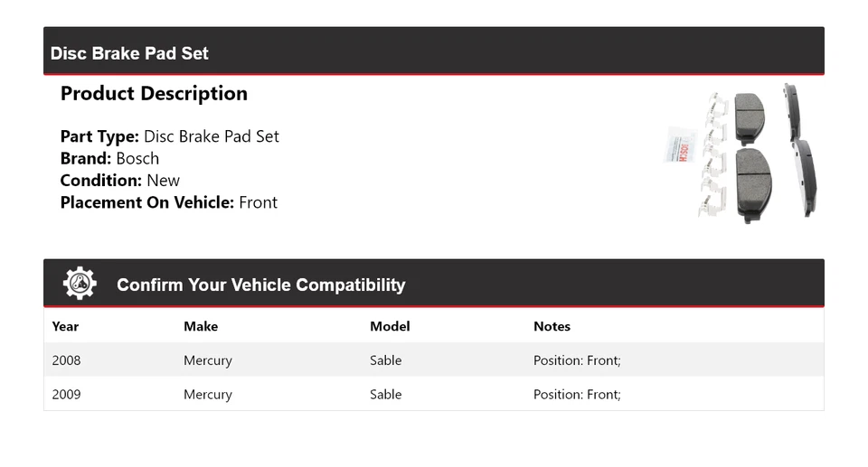Click the gear icon beside the compatibility heading

click(x=80, y=284)
